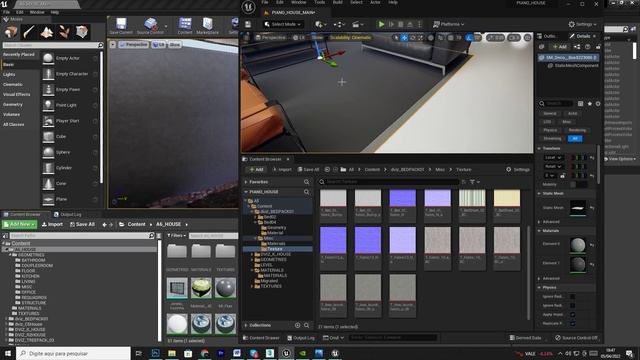Open the Blueprints toolbar dropdown icon

[x=338, y=24]
